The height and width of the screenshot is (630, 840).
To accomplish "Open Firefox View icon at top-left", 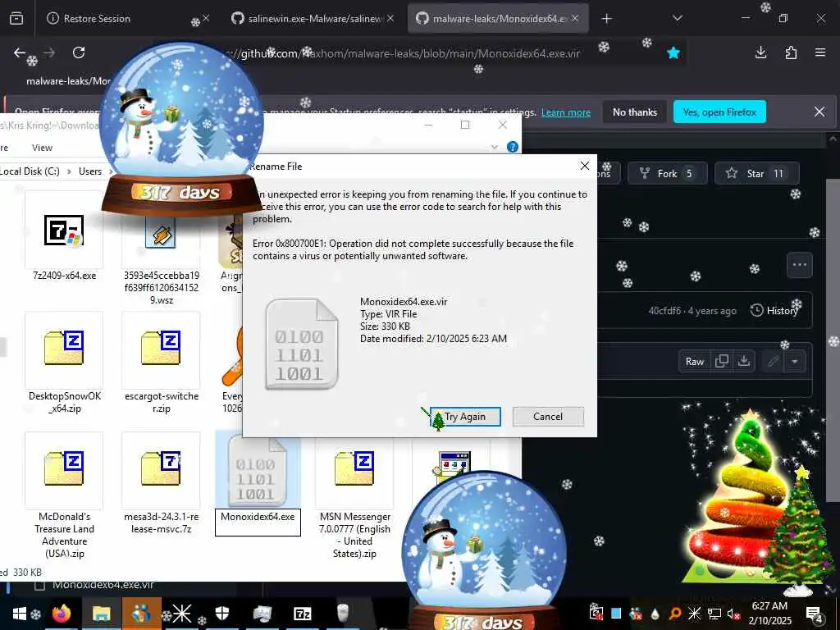I will [x=16, y=19].
